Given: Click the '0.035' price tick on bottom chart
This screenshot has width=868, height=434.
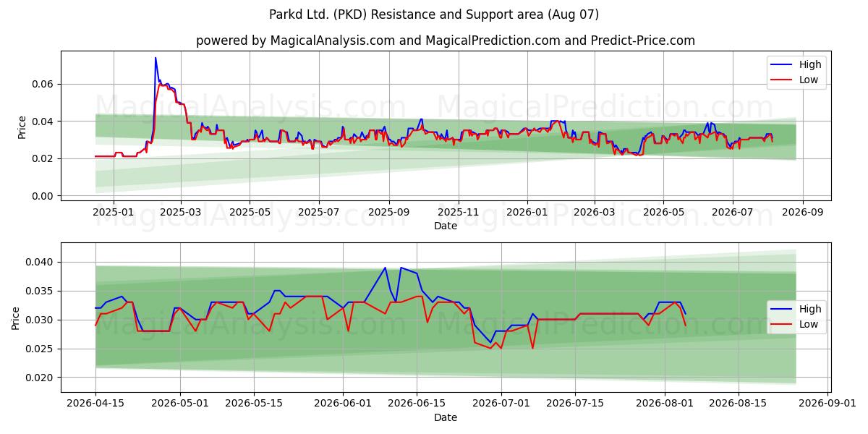Looking at the screenshot, I should point(40,291).
